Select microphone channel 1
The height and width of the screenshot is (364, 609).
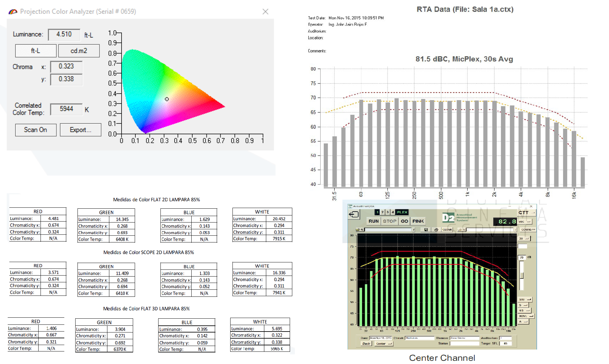click(x=377, y=212)
